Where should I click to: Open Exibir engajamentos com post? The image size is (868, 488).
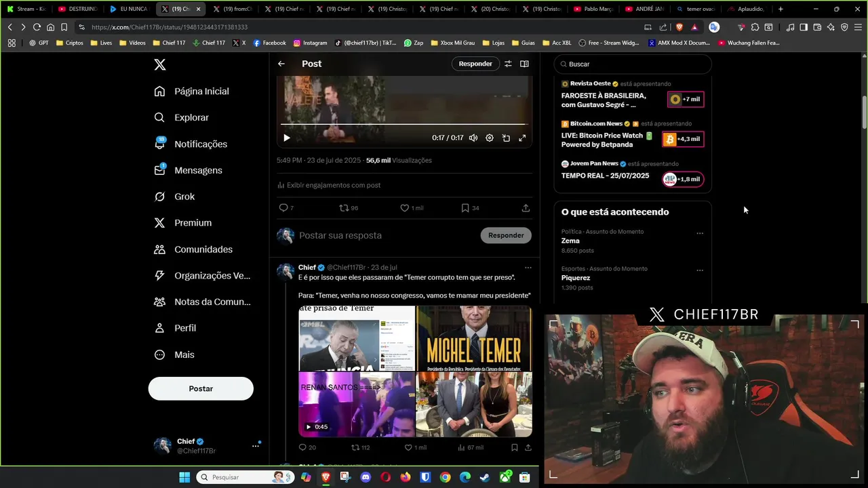click(329, 185)
